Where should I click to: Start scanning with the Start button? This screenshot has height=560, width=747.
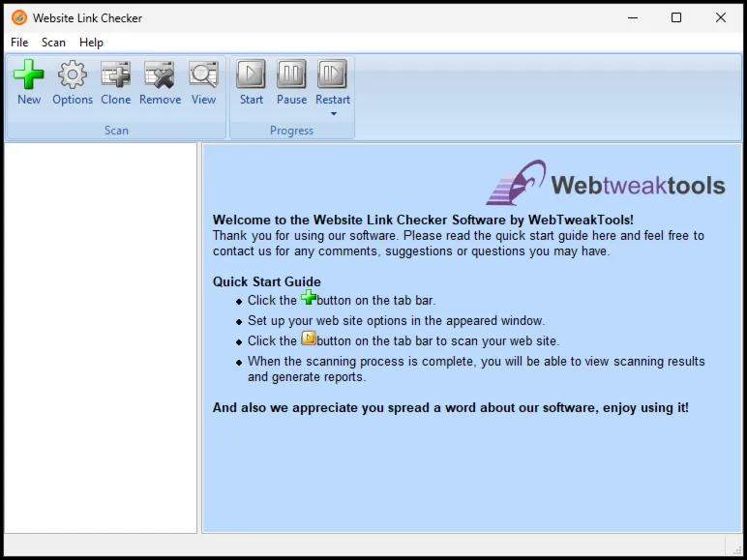click(251, 74)
